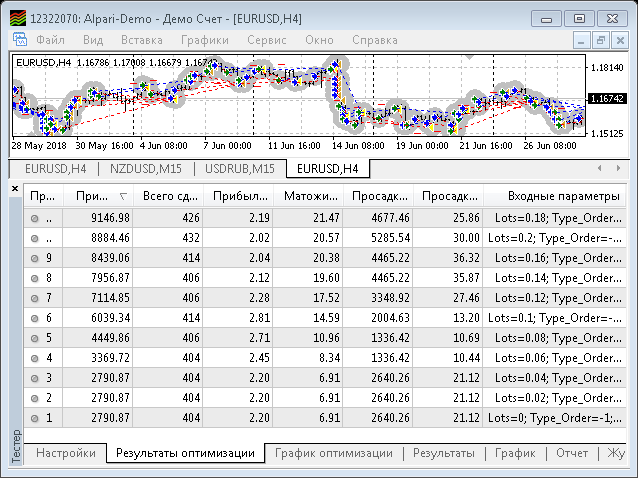Sort by the Матожи... column header
Viewport: 640px width, 480px height.
click(x=309, y=196)
